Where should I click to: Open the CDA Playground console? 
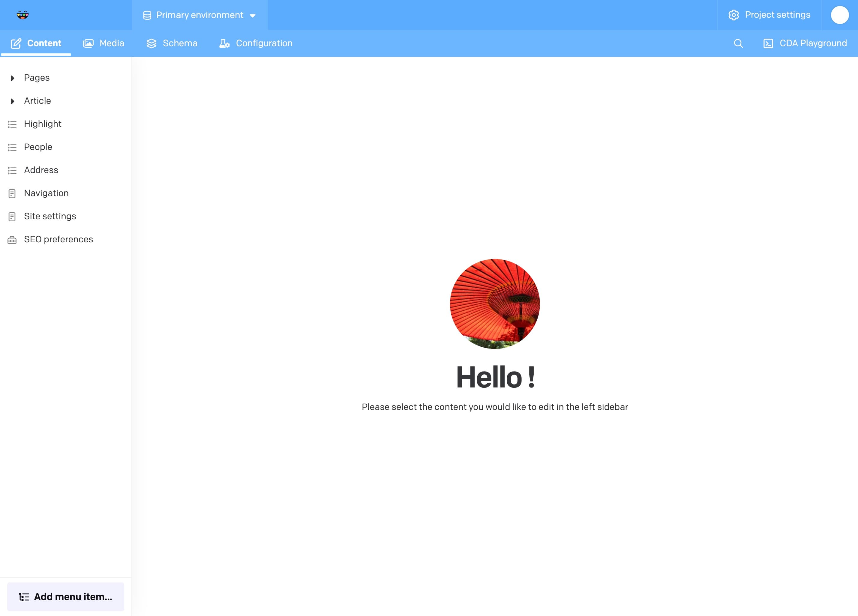point(806,43)
